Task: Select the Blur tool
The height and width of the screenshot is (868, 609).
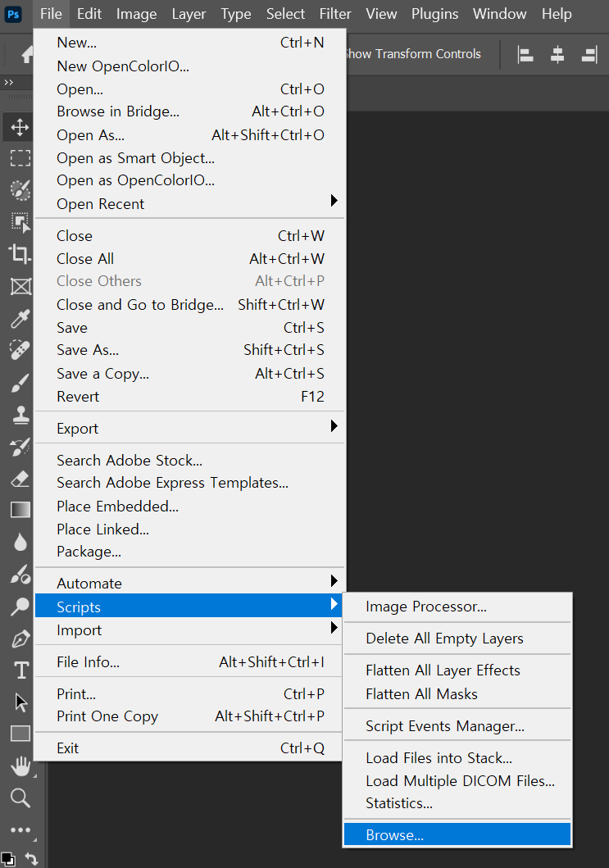Action: pyautogui.click(x=20, y=543)
